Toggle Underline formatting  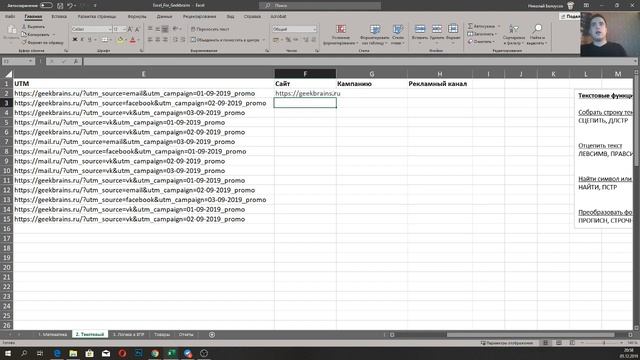(89, 40)
